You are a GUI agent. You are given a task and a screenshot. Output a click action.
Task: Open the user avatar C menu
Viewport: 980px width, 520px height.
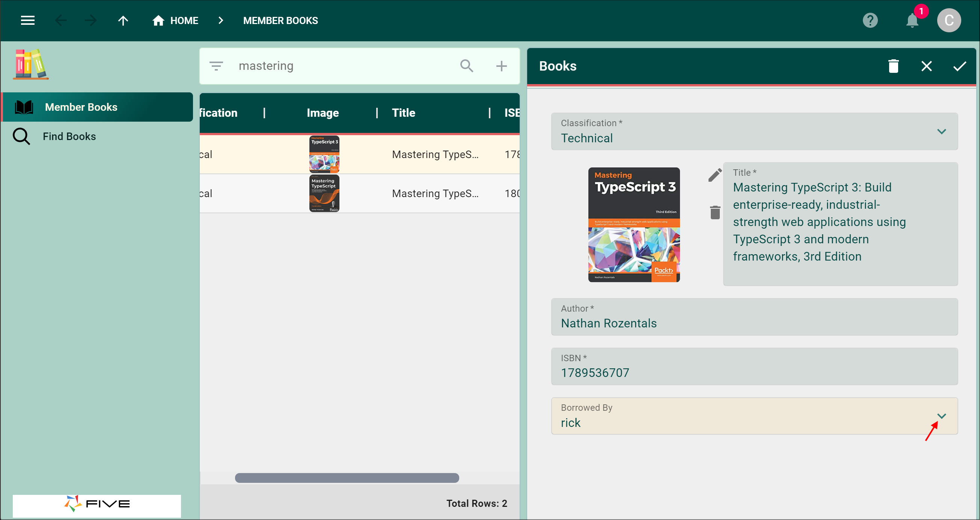coord(949,21)
